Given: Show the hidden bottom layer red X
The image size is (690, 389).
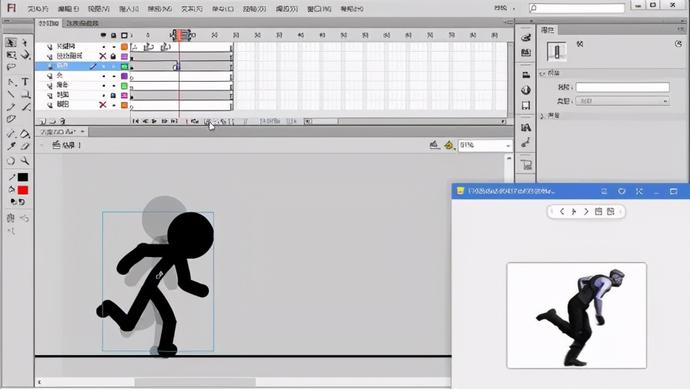Looking at the screenshot, I should click(103, 105).
